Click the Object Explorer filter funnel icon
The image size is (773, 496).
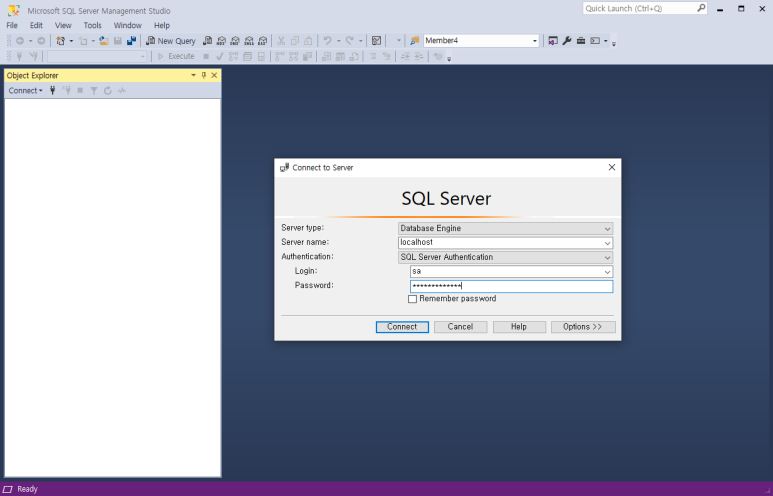coord(94,91)
